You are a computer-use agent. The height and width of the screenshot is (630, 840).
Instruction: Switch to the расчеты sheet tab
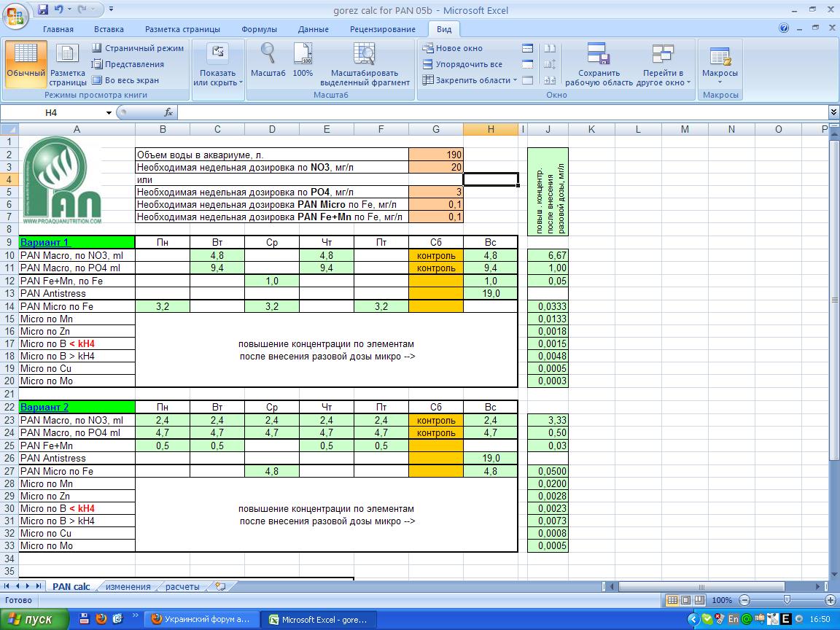coord(182,586)
